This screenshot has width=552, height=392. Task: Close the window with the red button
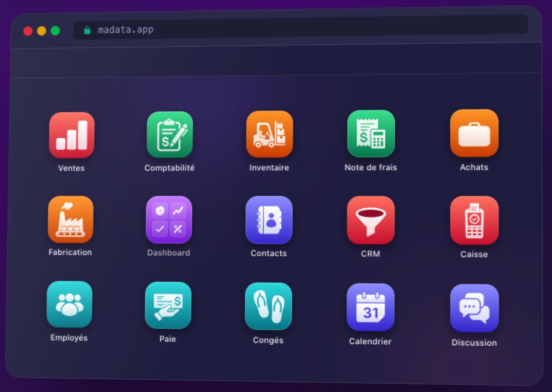[28, 31]
